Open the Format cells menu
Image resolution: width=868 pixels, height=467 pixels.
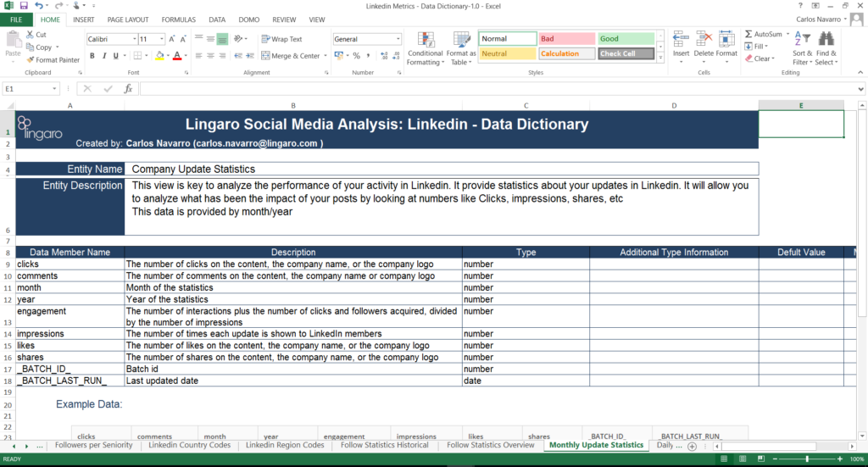pyautogui.click(x=726, y=47)
